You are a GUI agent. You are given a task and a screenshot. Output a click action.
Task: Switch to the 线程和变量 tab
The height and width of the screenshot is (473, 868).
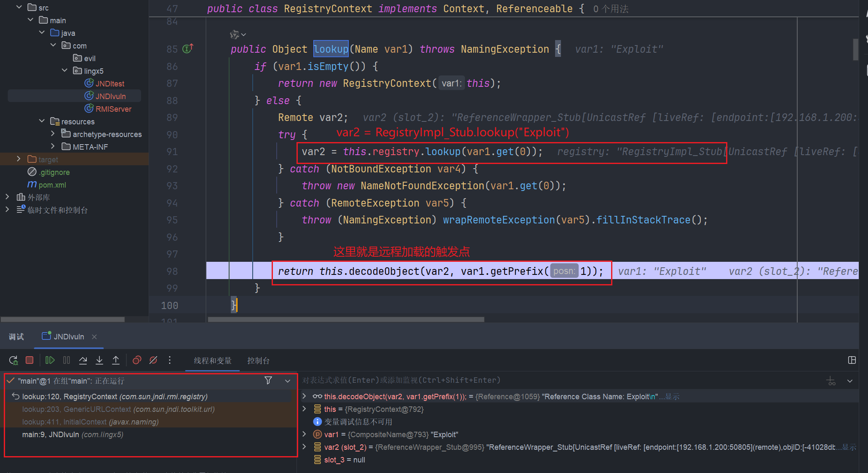[x=213, y=360]
